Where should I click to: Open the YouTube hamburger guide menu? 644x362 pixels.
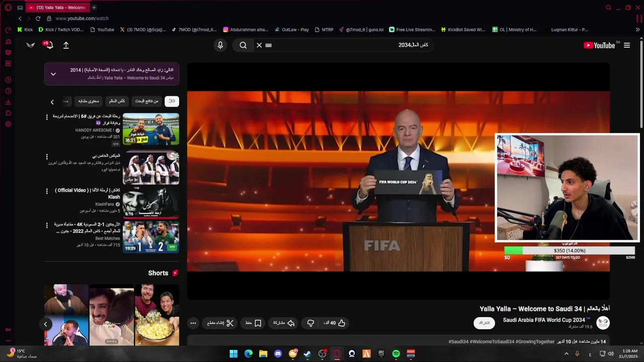627,45
